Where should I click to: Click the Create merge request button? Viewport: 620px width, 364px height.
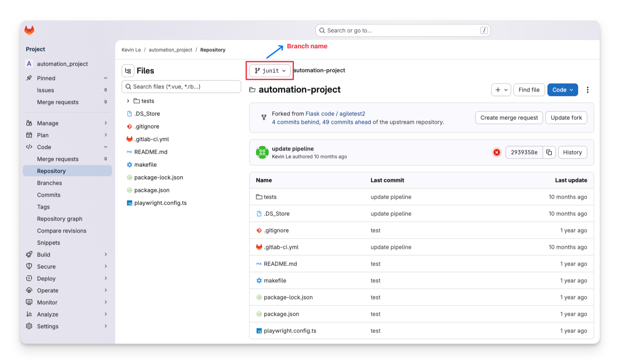[509, 117]
